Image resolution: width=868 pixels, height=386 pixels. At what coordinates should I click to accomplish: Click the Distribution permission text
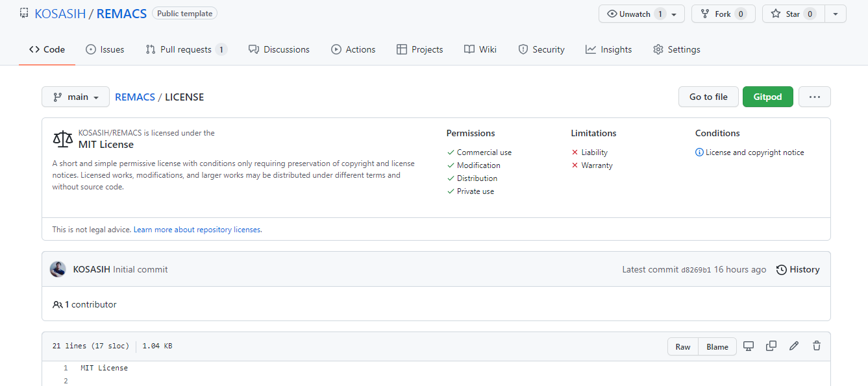coord(477,178)
